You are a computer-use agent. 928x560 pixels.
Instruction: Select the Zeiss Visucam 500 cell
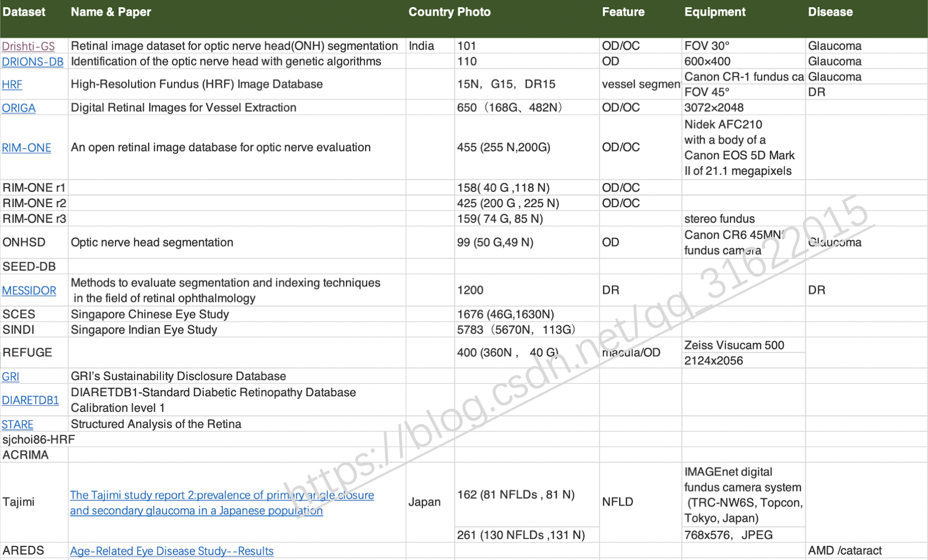[x=743, y=345]
